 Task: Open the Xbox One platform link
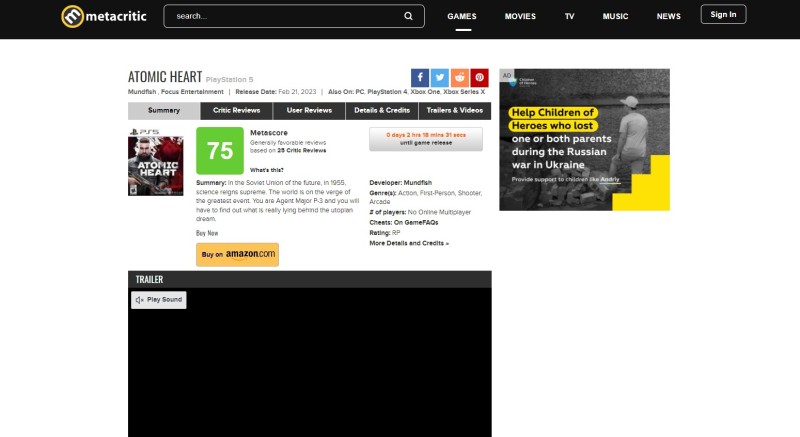point(425,92)
